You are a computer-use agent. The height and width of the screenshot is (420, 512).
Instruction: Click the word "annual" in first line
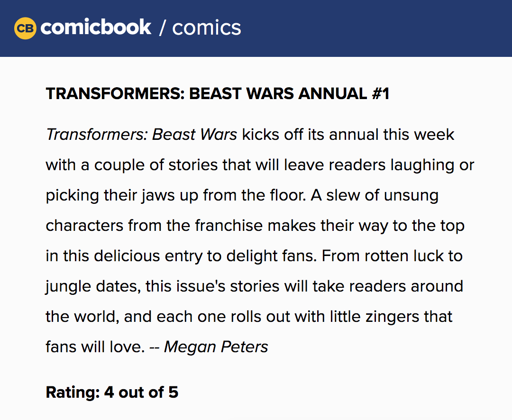pyautogui.click(x=354, y=135)
